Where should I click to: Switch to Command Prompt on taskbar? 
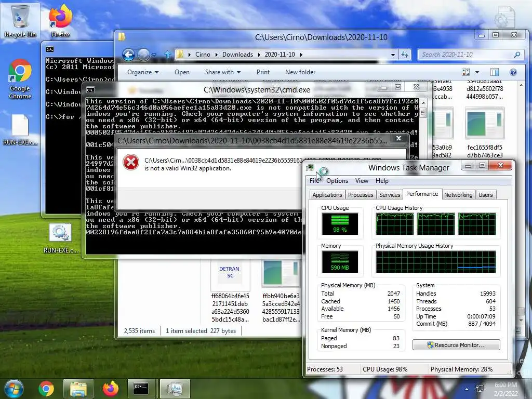pyautogui.click(x=141, y=389)
